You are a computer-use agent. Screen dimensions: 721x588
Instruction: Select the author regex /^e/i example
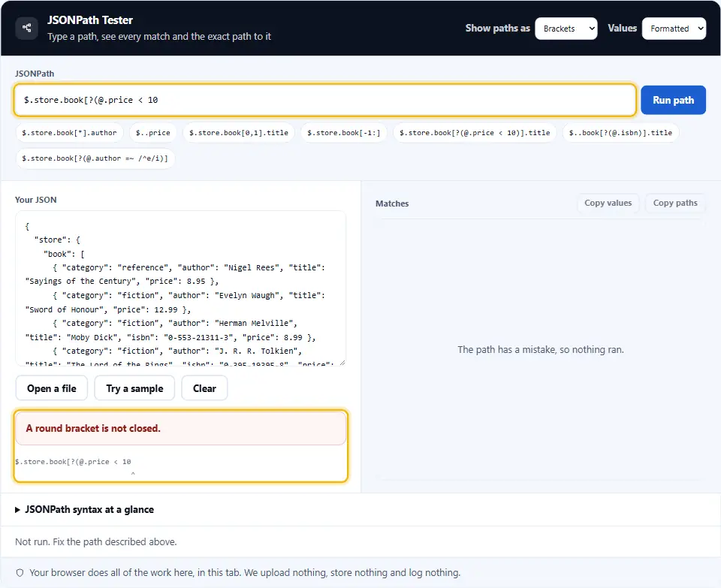tap(95, 158)
